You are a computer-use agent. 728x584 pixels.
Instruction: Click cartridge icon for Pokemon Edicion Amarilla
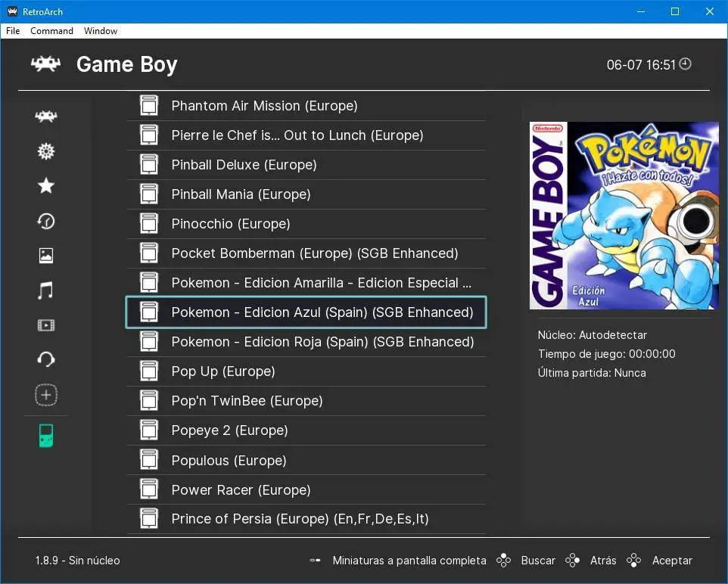[x=149, y=282]
